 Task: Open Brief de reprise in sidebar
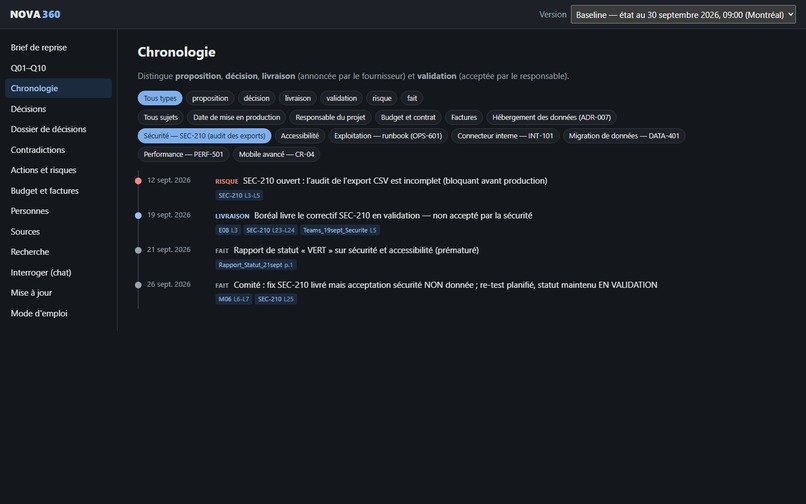[58, 47]
